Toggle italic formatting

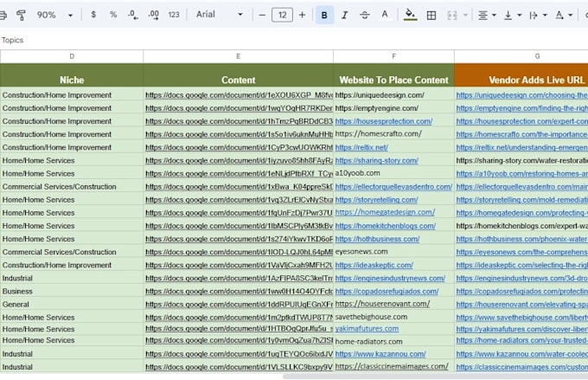click(344, 15)
